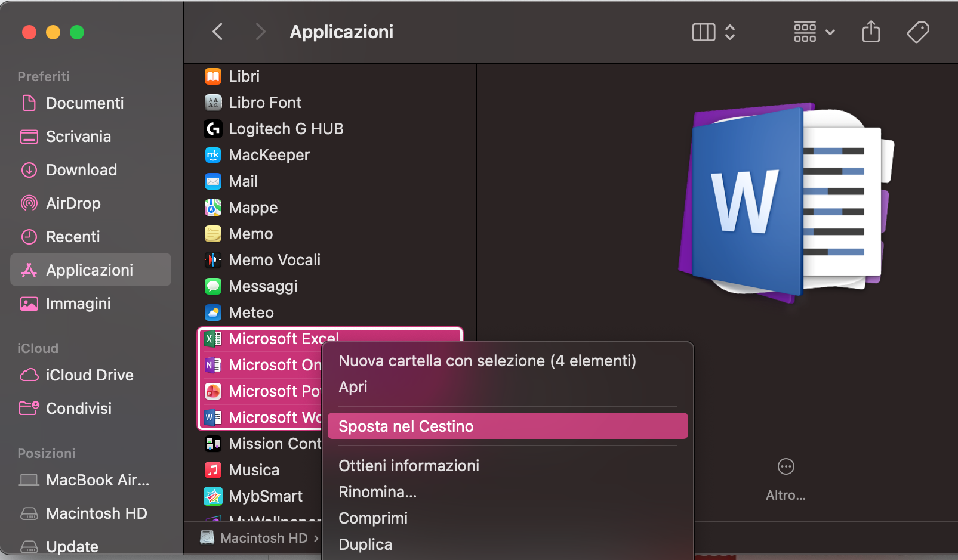Select the MacKeeper app icon
The image size is (958, 560).
213,155
